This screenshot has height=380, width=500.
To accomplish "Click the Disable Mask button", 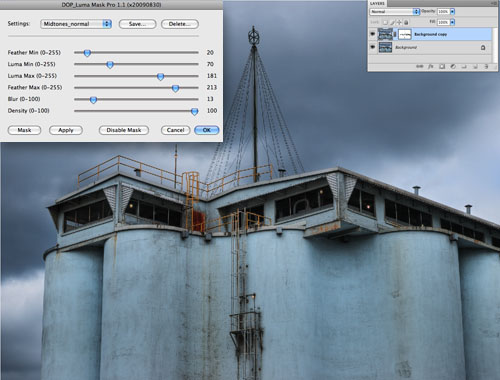I will 124,130.
